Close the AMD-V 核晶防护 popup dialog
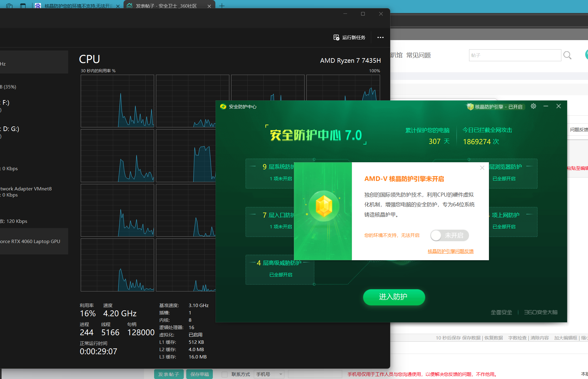 (482, 168)
